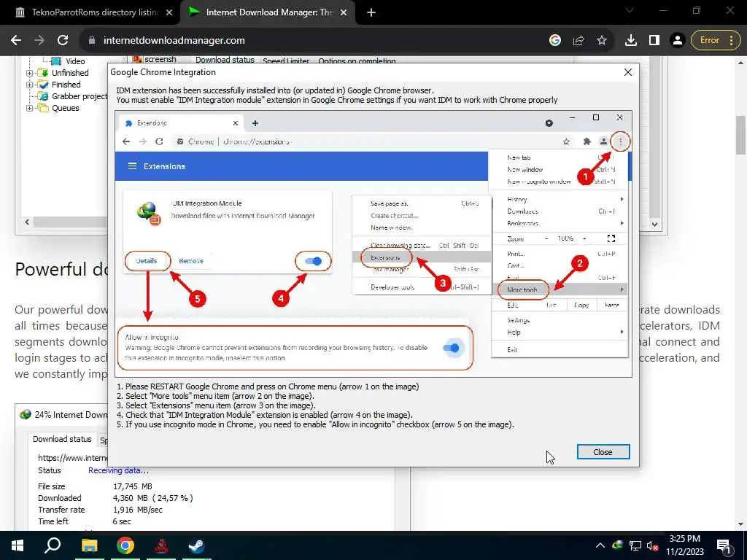Viewport: 747px width, 560px height.
Task: Click Details on the IDM Integration Module card
Action: click(146, 261)
